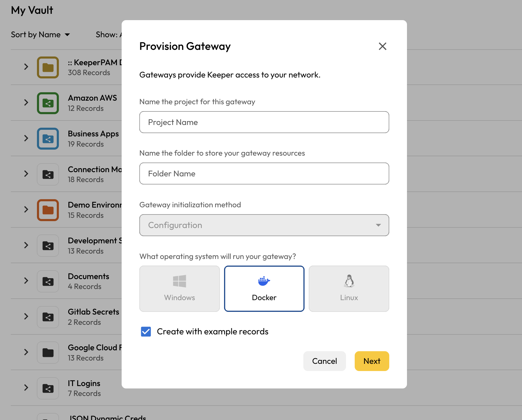
Task: Click the Business Apps shared folder icon
Action: [x=48, y=139]
